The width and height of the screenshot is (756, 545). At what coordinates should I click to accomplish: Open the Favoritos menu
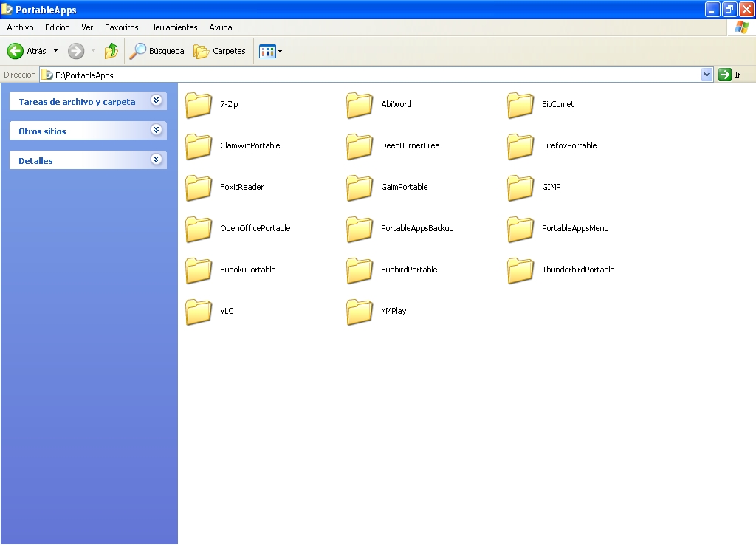[x=122, y=27]
